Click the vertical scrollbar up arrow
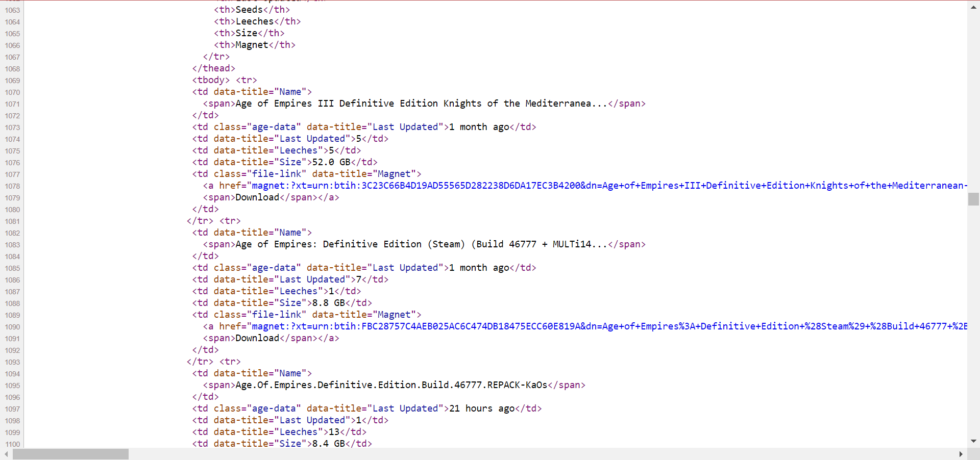The height and width of the screenshot is (460, 980). click(x=973, y=7)
